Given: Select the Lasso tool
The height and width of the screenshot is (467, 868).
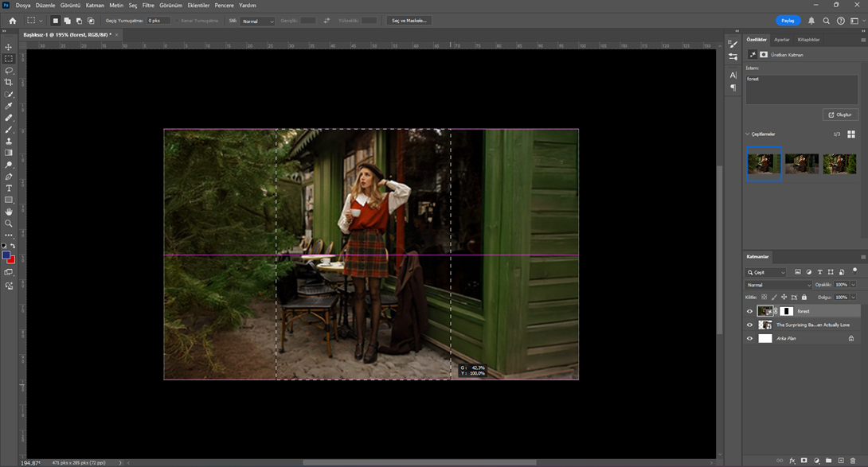Looking at the screenshot, I should 9,71.
